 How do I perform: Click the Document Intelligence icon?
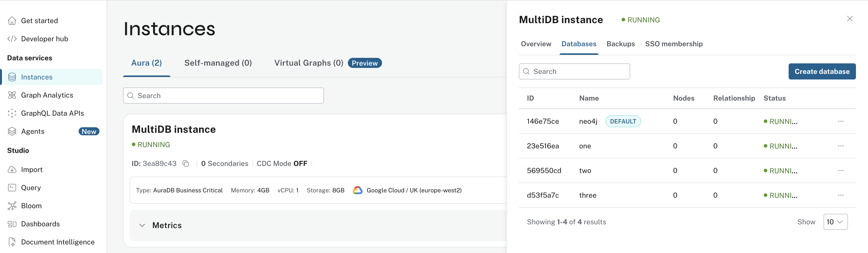pos(12,242)
